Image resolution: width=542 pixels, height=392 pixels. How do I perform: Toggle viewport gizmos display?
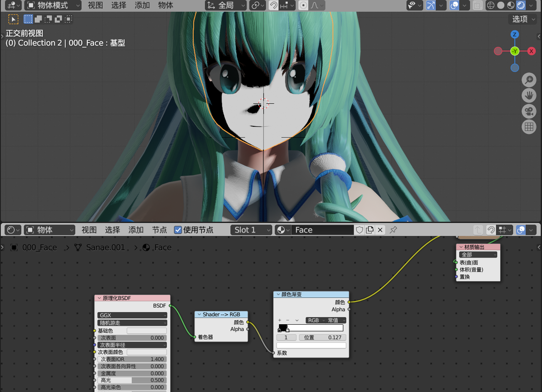pyautogui.click(x=431, y=5)
